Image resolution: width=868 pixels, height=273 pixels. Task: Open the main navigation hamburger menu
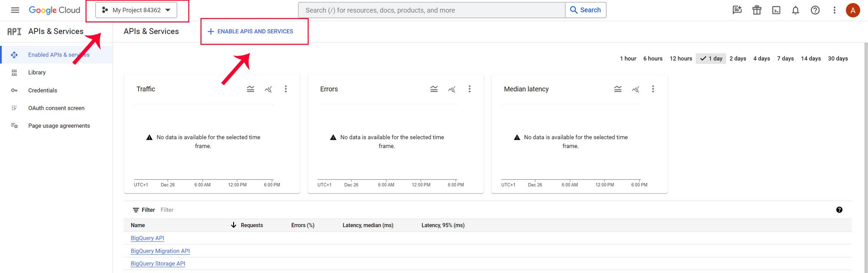click(x=15, y=10)
